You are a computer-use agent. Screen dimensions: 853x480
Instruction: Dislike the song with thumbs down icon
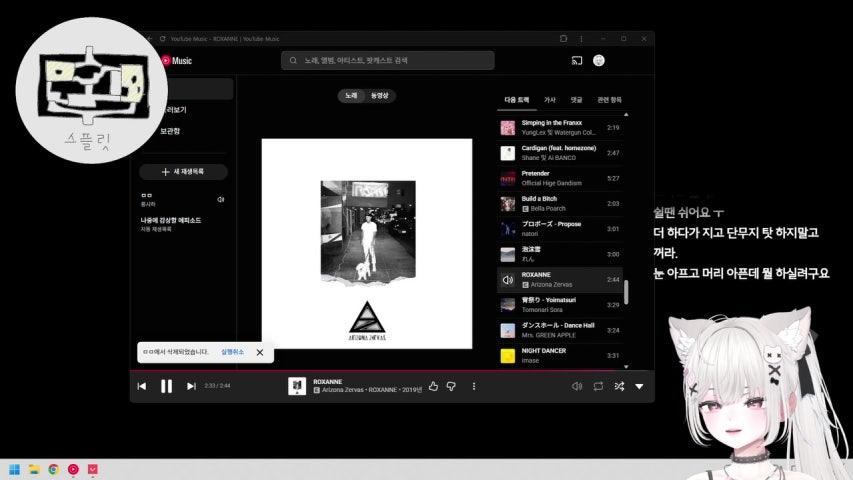click(451, 386)
